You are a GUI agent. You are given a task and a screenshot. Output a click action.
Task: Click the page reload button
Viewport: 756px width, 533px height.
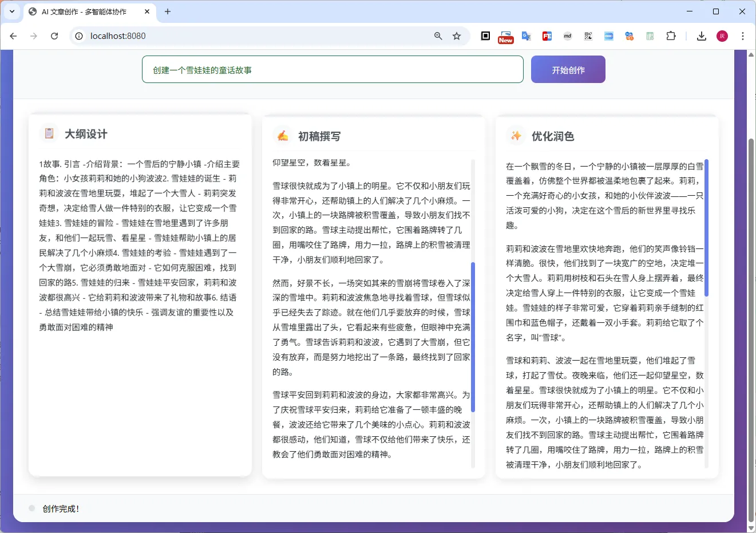(54, 35)
